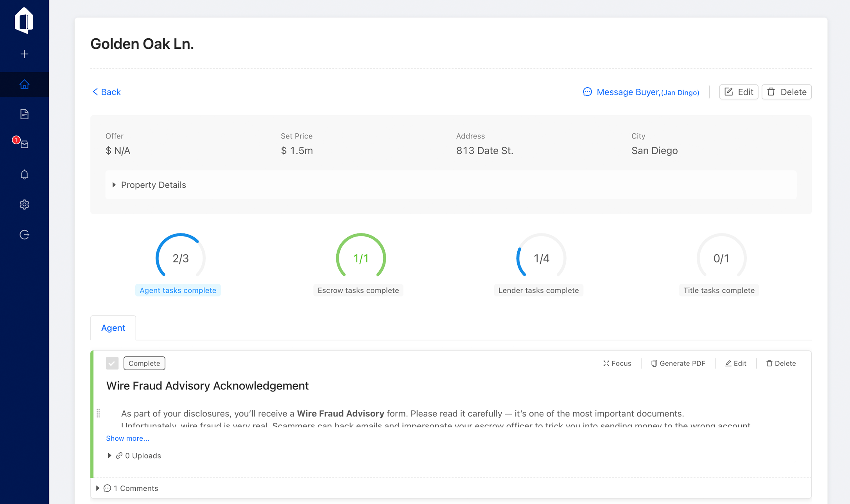Select the Agent tab

pyautogui.click(x=113, y=328)
